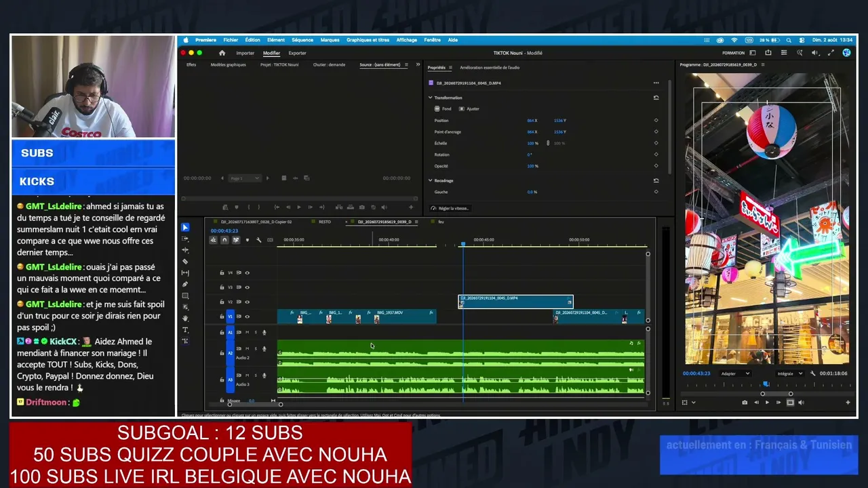Image resolution: width=868 pixels, height=488 pixels.
Task: Select the Razor tool
Action: (185, 262)
